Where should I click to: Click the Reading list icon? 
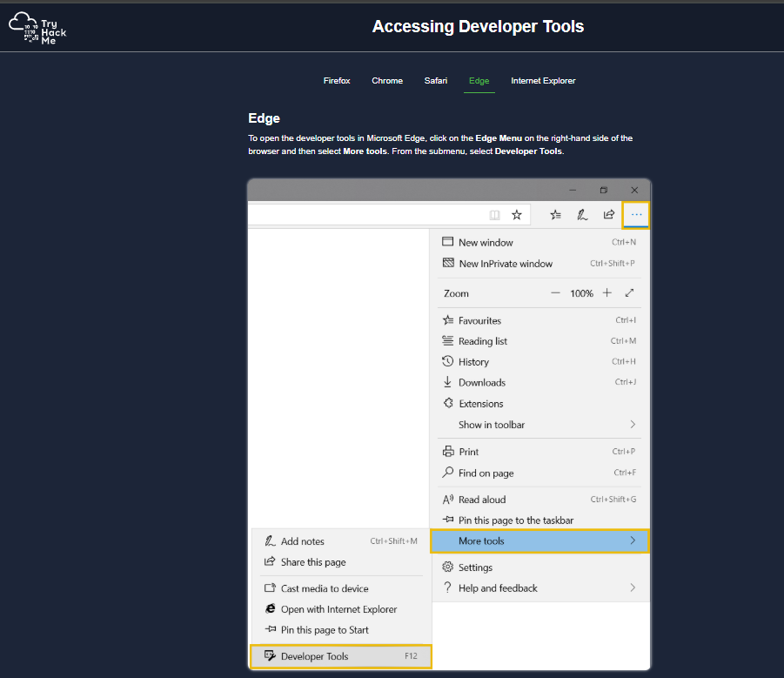click(447, 341)
